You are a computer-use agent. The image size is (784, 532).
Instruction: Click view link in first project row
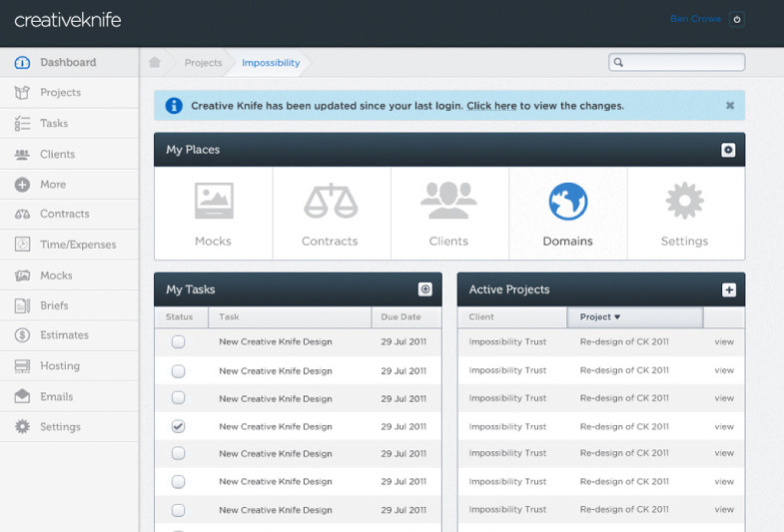click(724, 341)
